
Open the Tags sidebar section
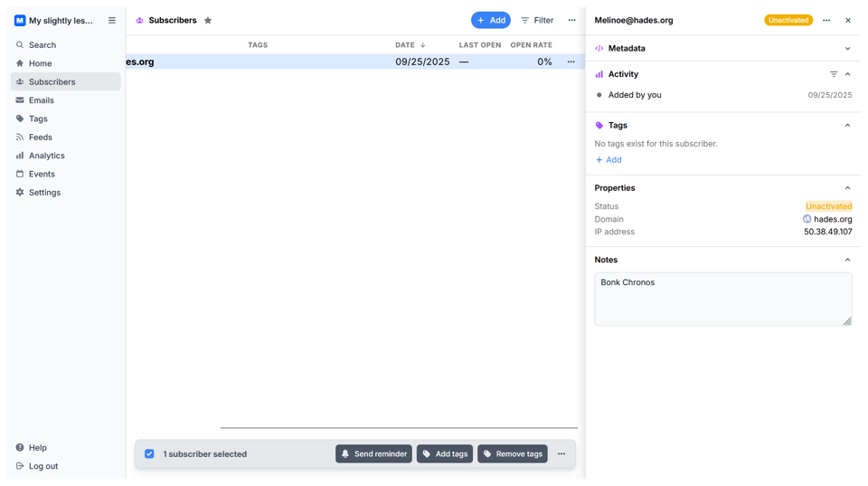click(x=65, y=119)
